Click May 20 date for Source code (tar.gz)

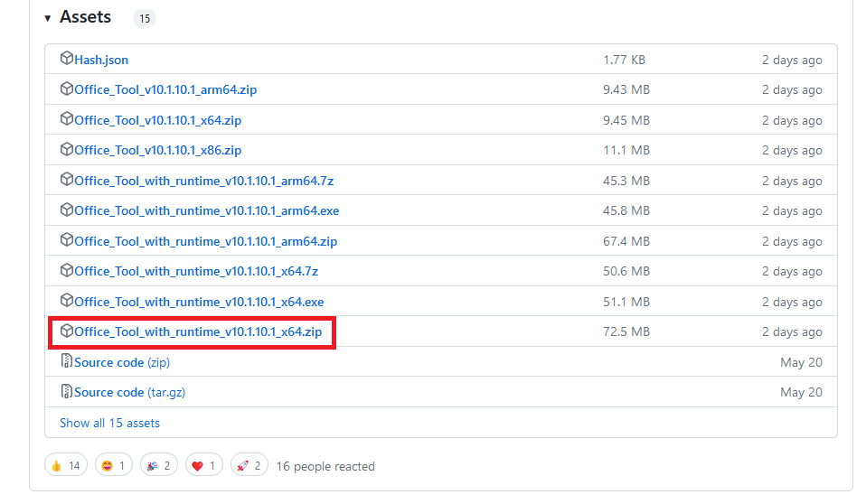pos(802,393)
